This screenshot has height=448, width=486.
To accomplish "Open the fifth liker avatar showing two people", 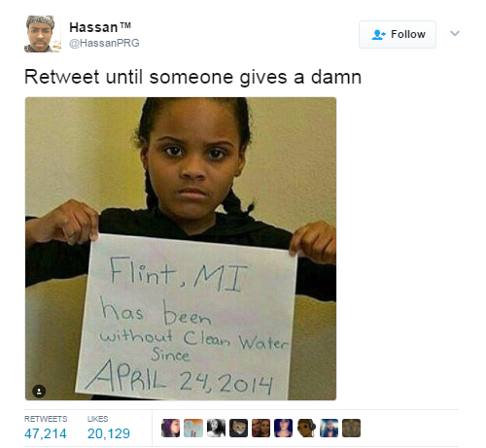I will pos(260,428).
